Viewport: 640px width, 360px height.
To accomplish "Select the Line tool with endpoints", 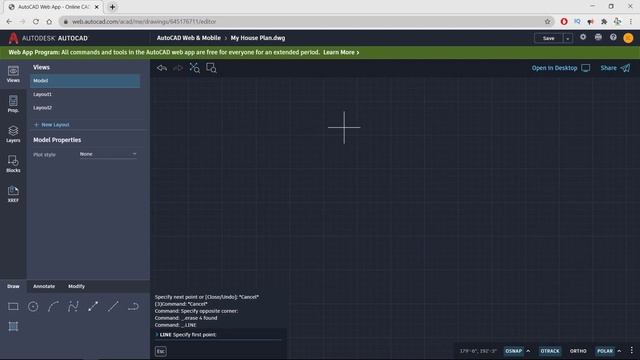I will [x=93, y=306].
